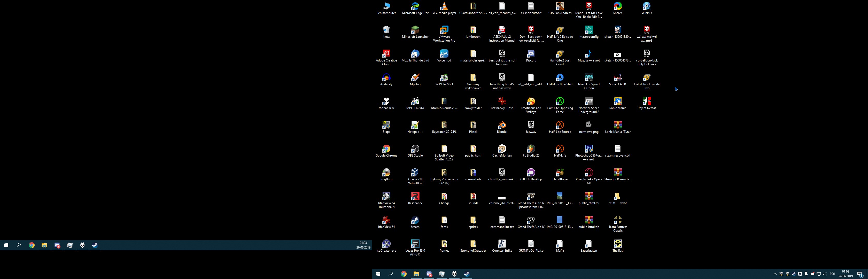Viewport: 868px width, 279px height.
Task: Click the Resanance desktop shortcut
Action: (415, 198)
